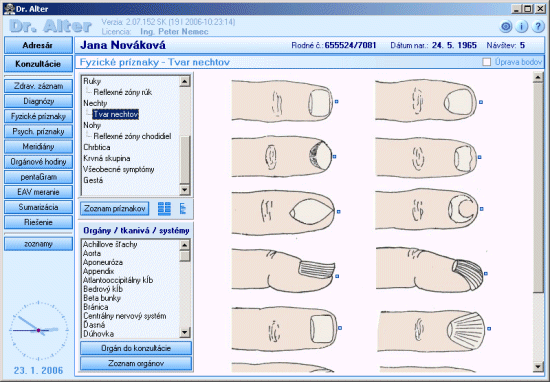Select Všeobecné symptómy tree item
Screen dimensions: 550x382
pos(119,169)
